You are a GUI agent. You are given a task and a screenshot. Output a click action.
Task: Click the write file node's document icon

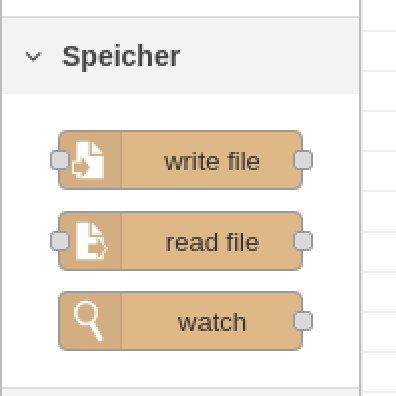tap(88, 160)
